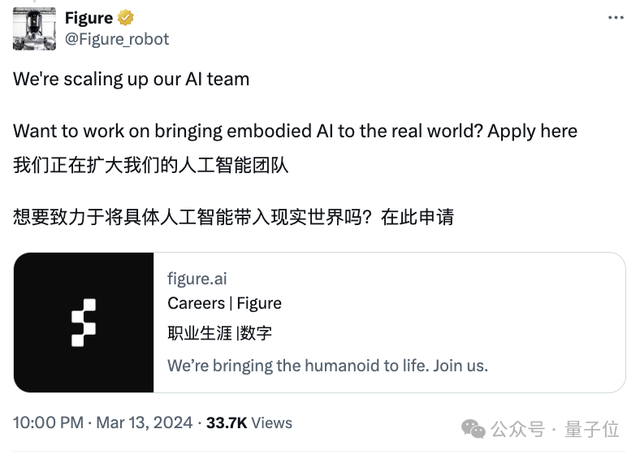View the 33.7K Views count

[249, 423]
